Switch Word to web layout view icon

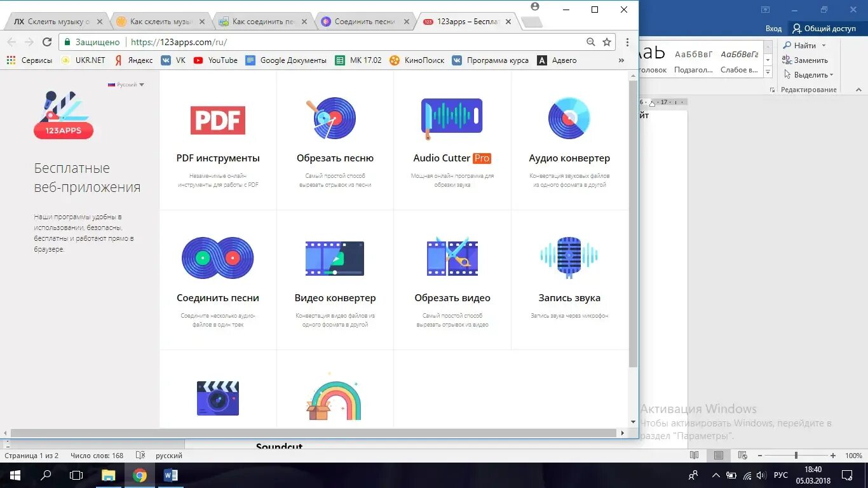point(743,456)
